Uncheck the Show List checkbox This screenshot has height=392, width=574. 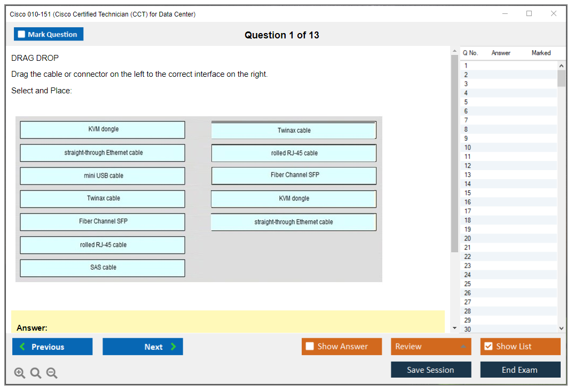coord(488,347)
